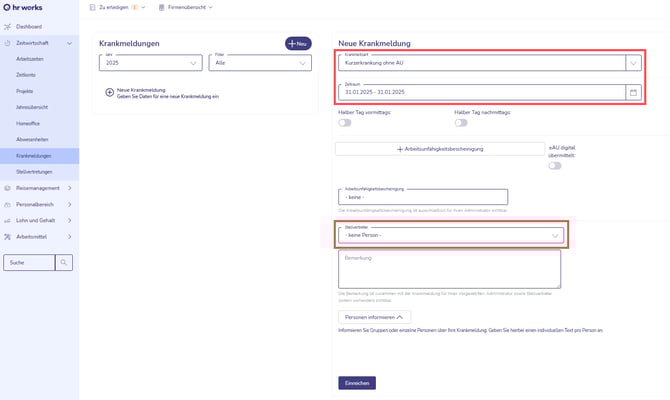Click the Arbeitsmittel sidebar icon

(x=8, y=237)
